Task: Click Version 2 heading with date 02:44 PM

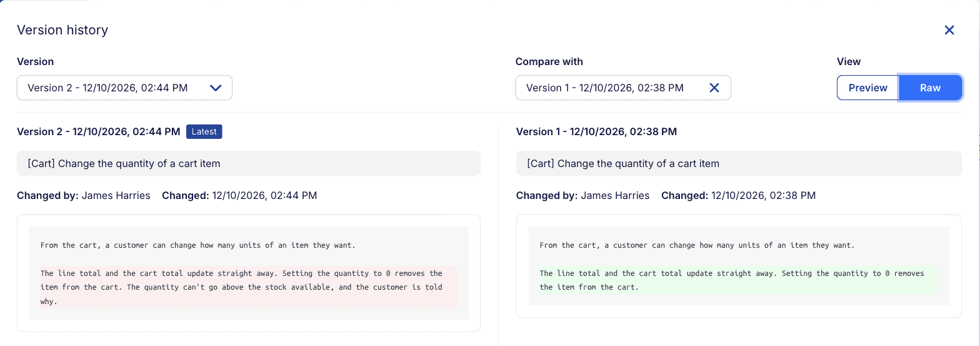Action: 99,131
